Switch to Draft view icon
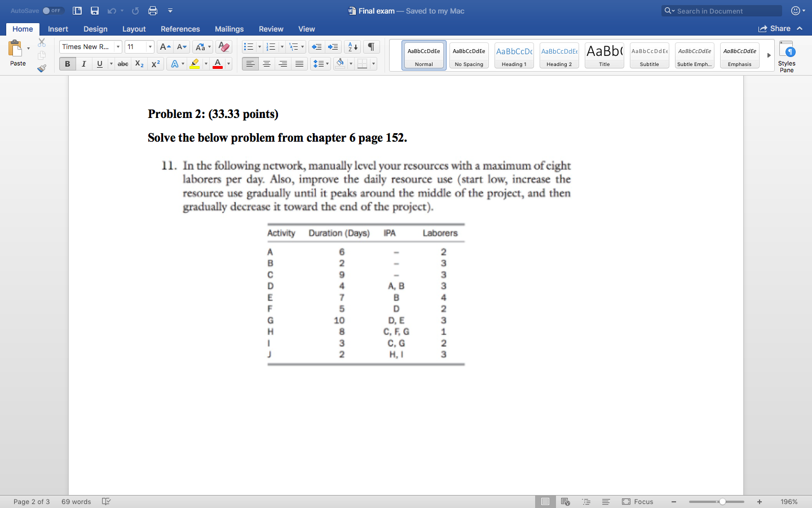This screenshot has width=812, height=508. click(606, 501)
